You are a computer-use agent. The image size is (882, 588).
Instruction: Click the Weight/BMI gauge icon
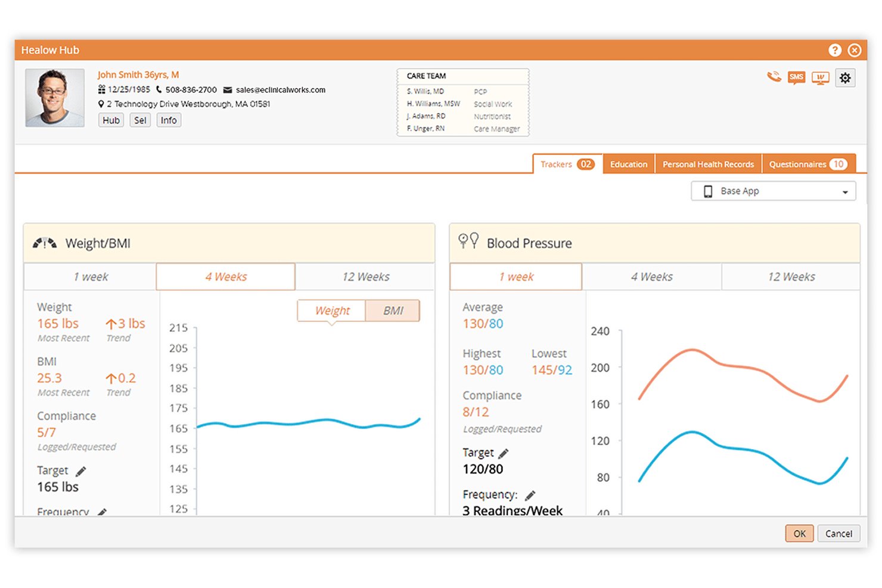coord(45,243)
